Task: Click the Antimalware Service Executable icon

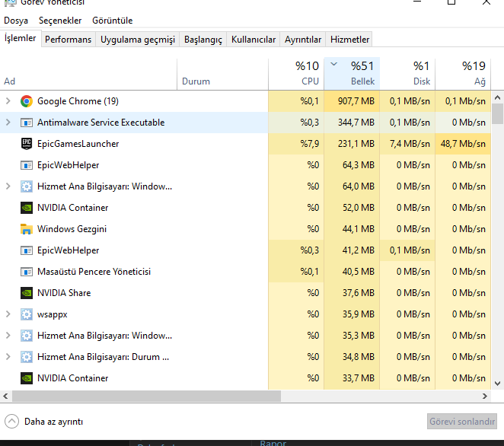Action: (27, 123)
